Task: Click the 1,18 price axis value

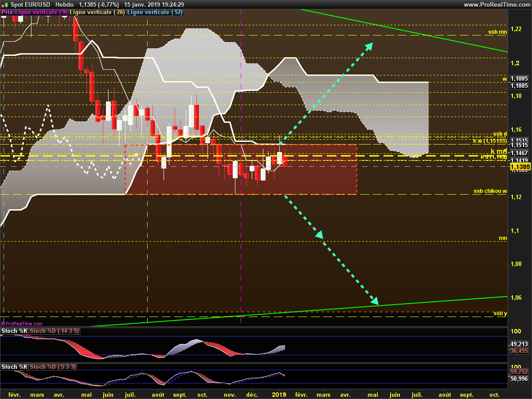Action: (x=516, y=96)
